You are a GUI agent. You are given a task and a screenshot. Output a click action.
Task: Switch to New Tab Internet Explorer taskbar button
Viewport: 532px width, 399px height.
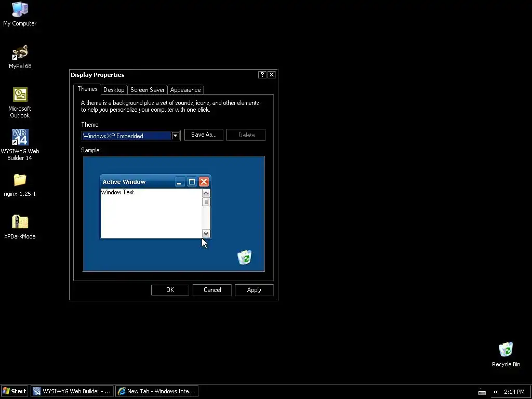(157, 391)
